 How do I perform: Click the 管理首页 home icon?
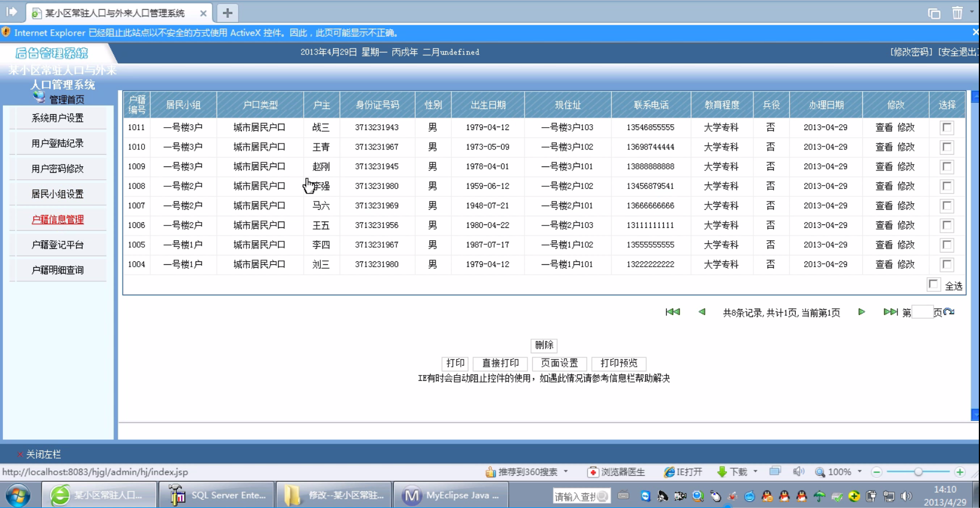(39, 97)
